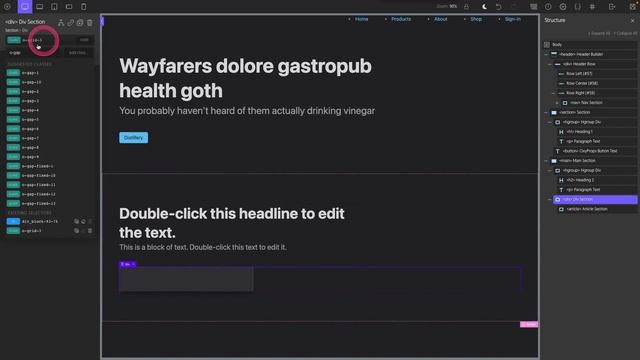
Task: Collapse the div Header Row node
Action: (x=550, y=64)
